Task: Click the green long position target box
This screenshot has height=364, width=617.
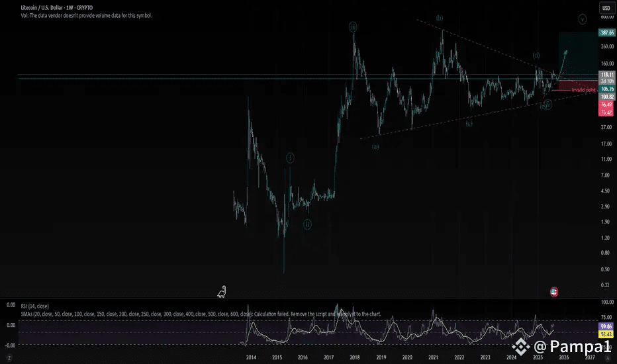Action: (578, 56)
